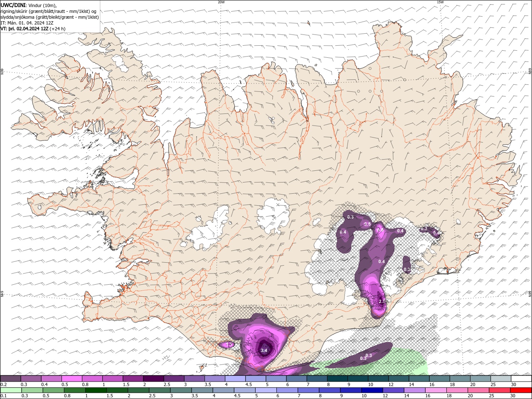The height and width of the screenshot is (399, 532).
Task: Pick bottom legend pink swatch starting at 18
Action: click(458, 390)
